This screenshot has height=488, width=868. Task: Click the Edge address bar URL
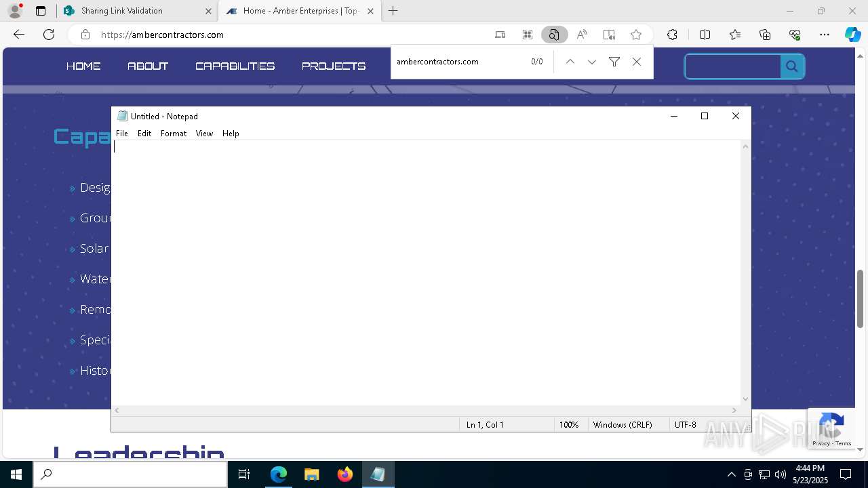click(x=162, y=35)
